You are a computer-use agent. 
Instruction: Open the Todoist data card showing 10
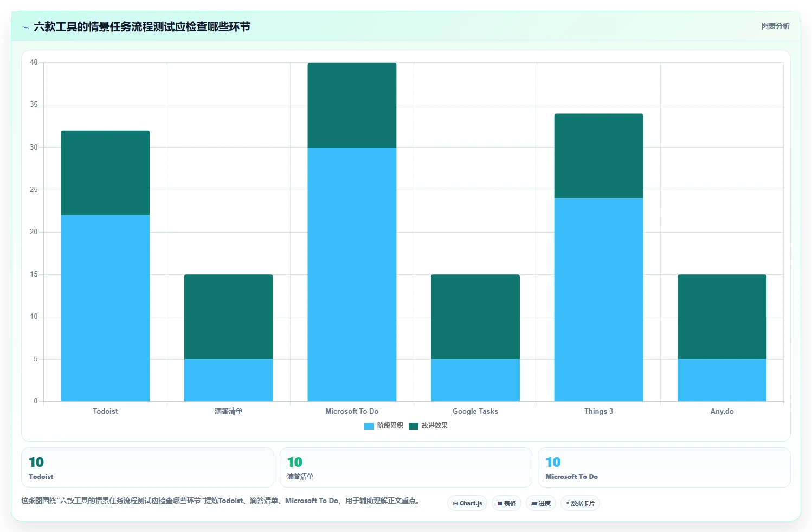tap(147, 467)
